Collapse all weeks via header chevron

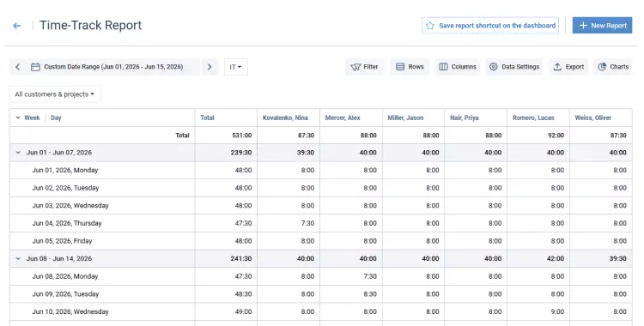[x=18, y=118]
